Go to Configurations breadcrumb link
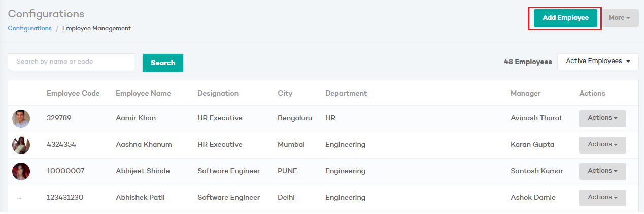Image resolution: width=644 pixels, height=214 pixels. [30, 28]
